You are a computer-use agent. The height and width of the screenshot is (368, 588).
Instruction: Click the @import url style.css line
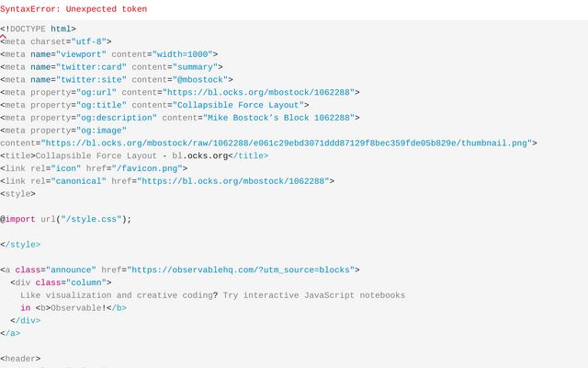66,219
